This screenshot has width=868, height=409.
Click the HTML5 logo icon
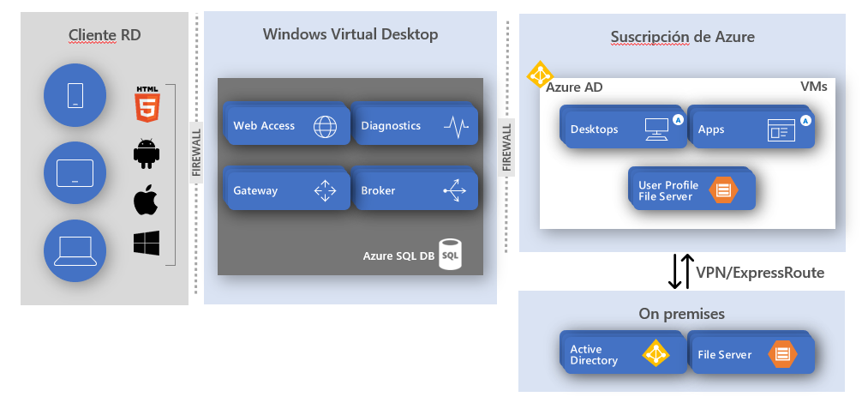(x=147, y=104)
